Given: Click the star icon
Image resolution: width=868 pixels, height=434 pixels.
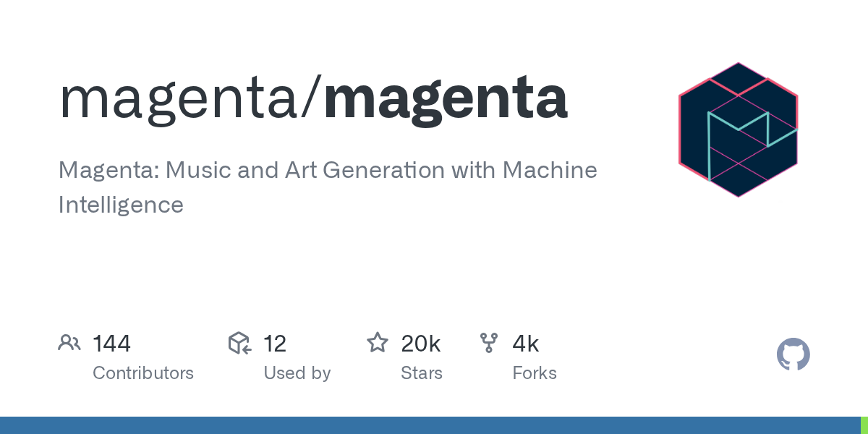Looking at the screenshot, I should 378,343.
